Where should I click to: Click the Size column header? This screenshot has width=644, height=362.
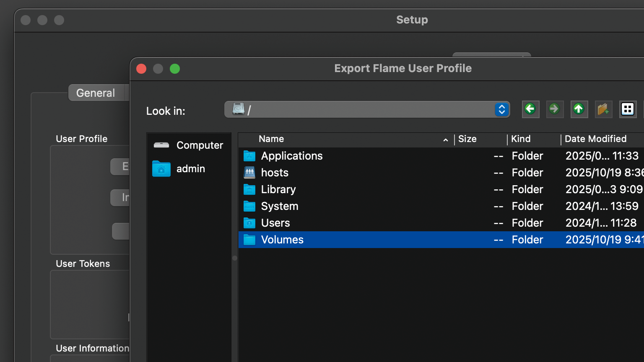(467, 139)
